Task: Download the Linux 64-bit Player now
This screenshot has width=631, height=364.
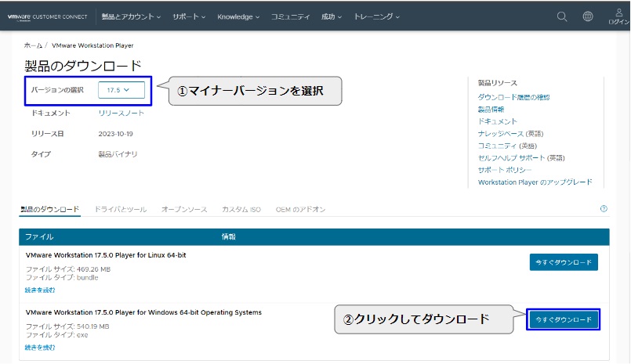Action: tap(564, 262)
